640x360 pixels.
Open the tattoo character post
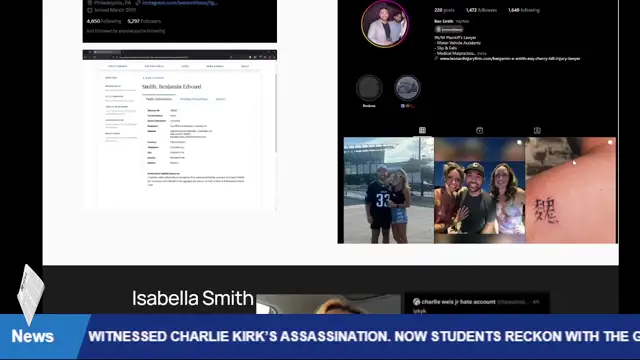pos(571,190)
